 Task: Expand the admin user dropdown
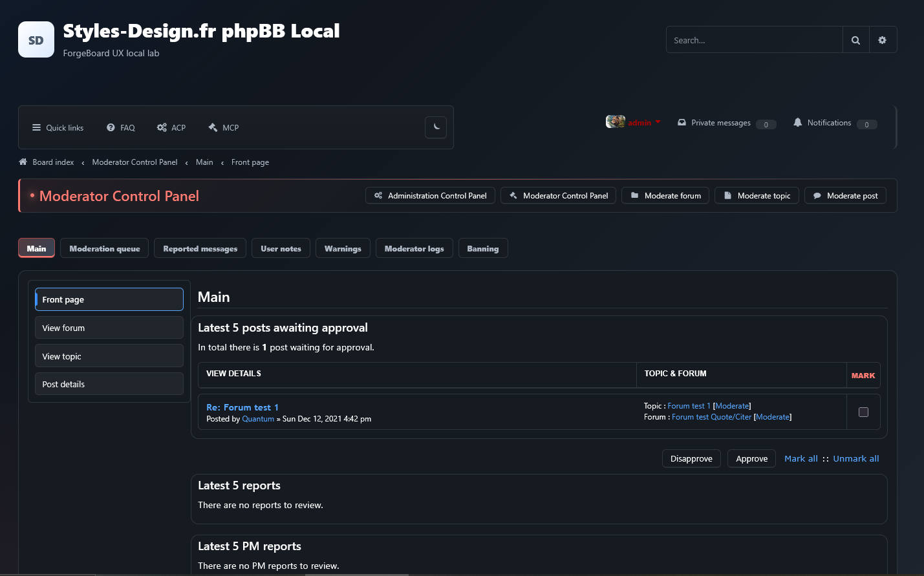point(634,122)
